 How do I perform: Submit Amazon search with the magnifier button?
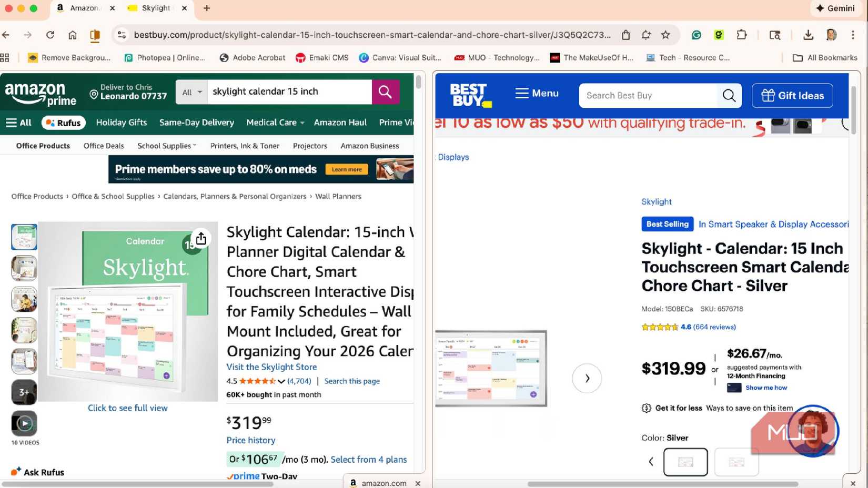(385, 91)
